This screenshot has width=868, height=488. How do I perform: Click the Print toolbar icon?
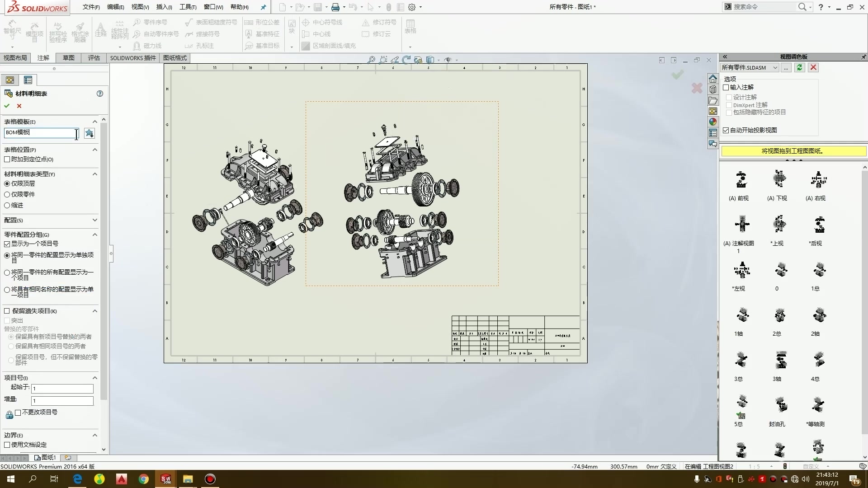335,7
